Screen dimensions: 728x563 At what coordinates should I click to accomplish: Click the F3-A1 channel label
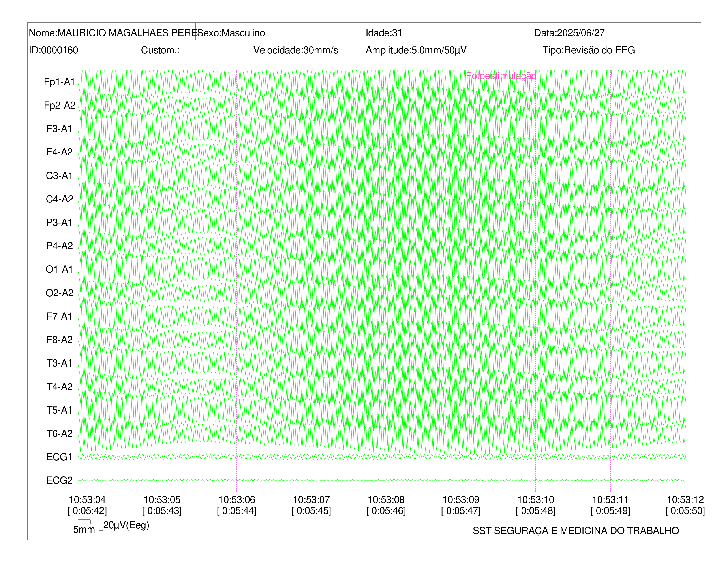(x=59, y=129)
